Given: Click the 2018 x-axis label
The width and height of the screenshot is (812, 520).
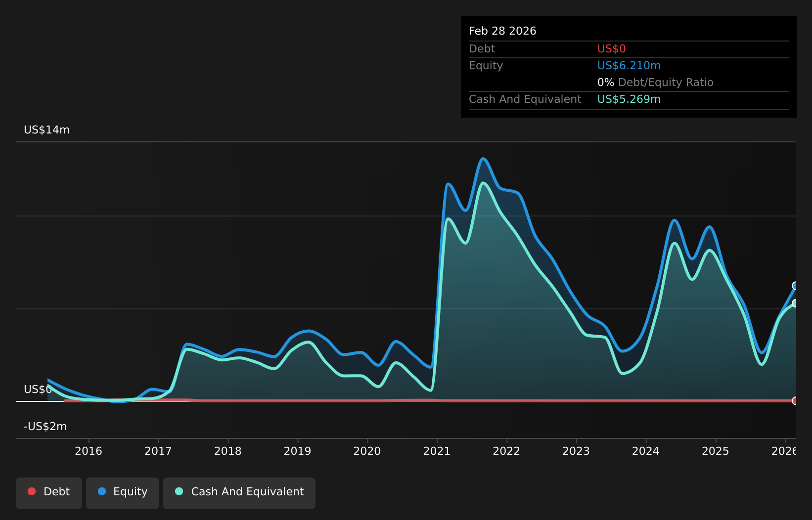Looking at the screenshot, I should click(x=228, y=451).
